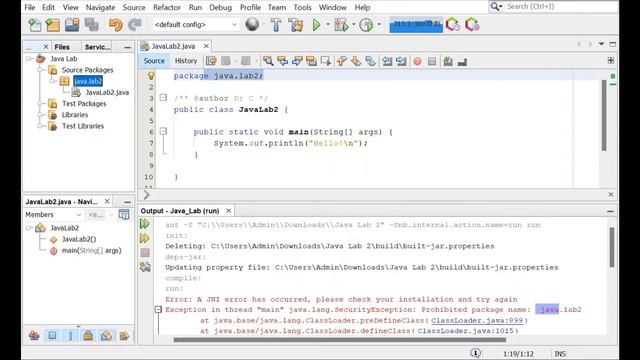This screenshot has width=640, height=360.
Task: Click Previous Bookmark icon
Action: tap(342, 61)
